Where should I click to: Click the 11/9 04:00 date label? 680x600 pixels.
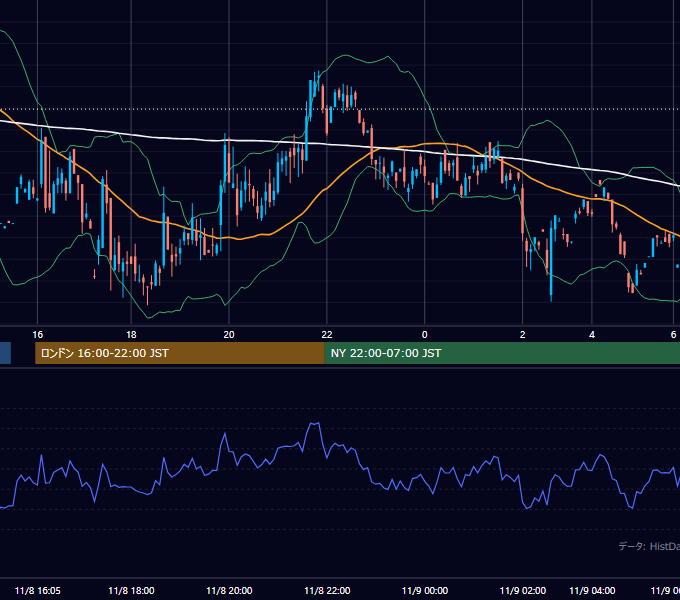[x=592, y=590]
